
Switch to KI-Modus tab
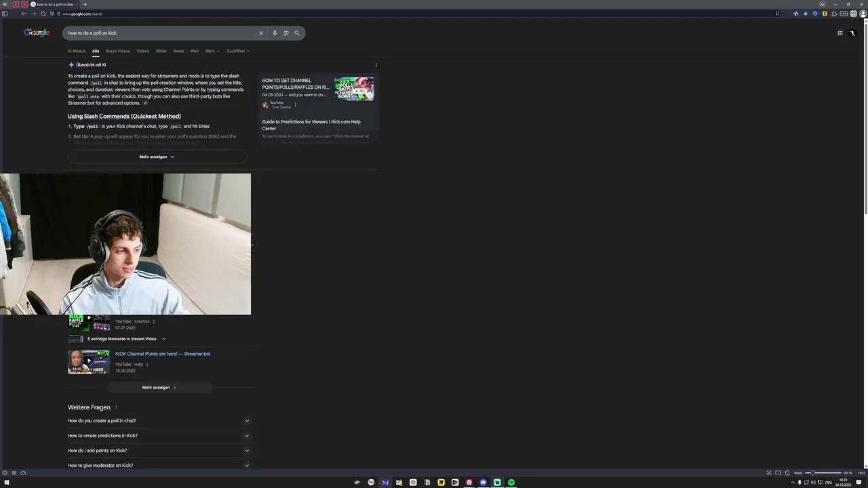tap(77, 51)
